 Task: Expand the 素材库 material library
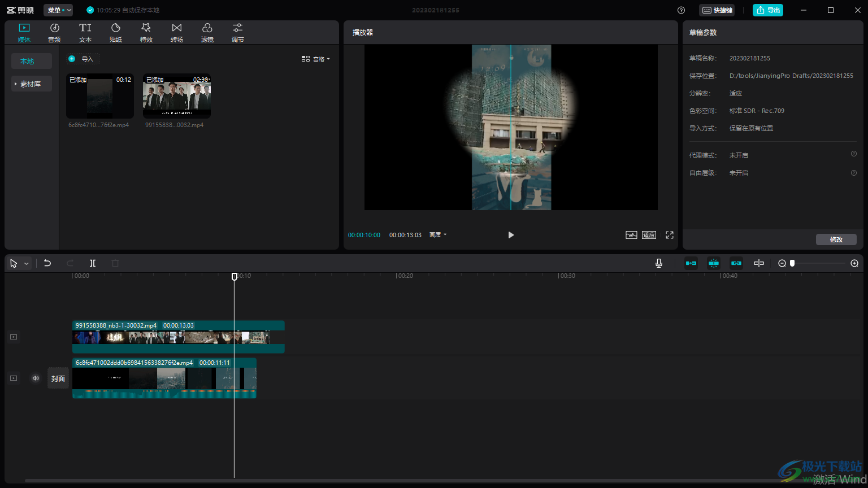(x=32, y=84)
